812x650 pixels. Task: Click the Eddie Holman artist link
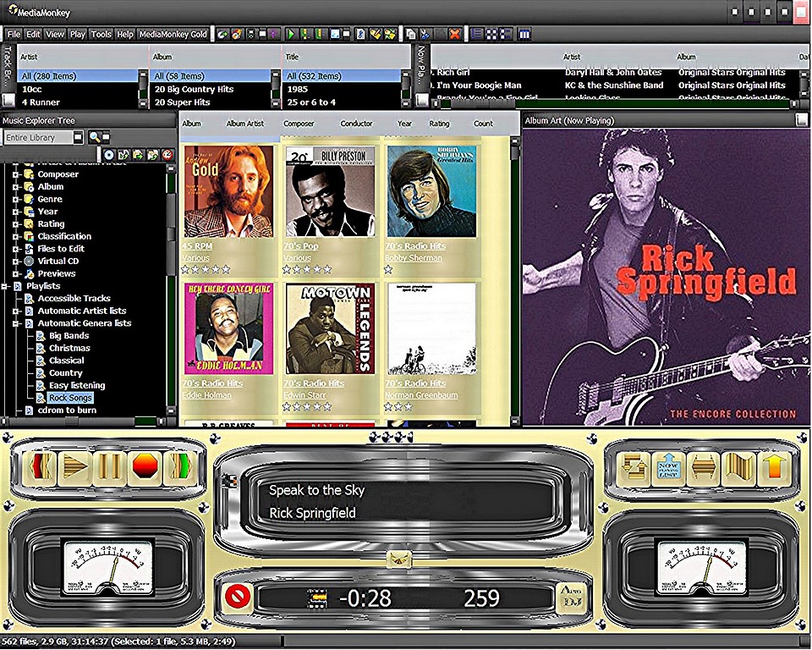(x=206, y=395)
